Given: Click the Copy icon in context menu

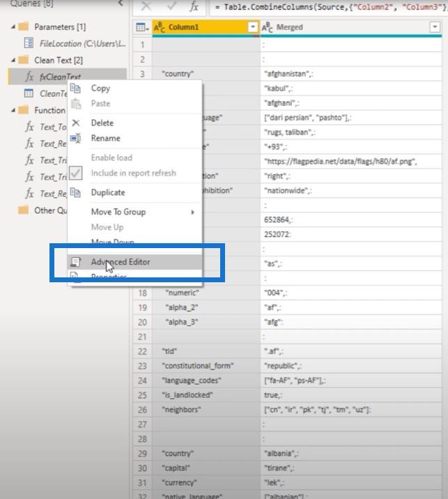Looking at the screenshot, I should tap(75, 88).
